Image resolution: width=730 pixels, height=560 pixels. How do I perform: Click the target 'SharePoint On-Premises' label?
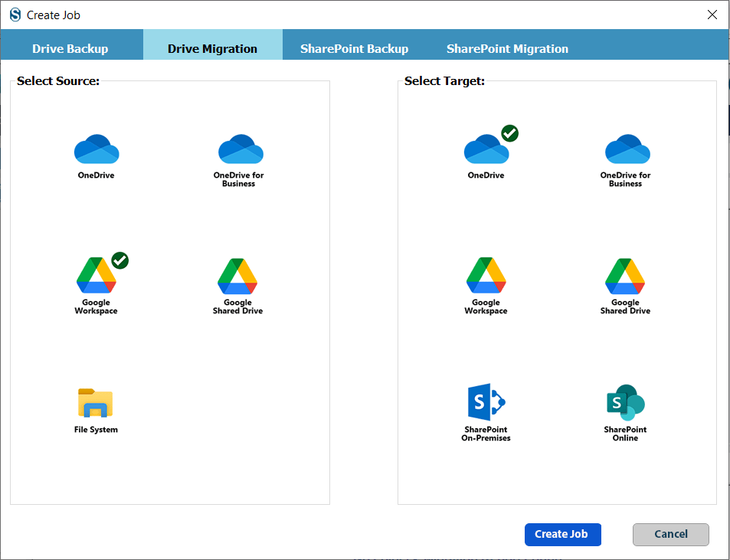[x=486, y=434]
